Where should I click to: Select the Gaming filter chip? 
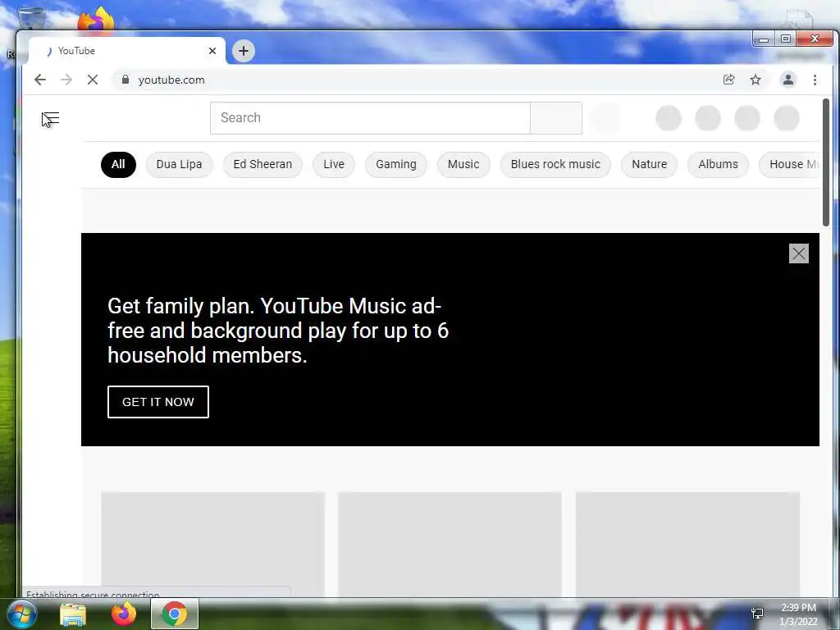click(396, 164)
